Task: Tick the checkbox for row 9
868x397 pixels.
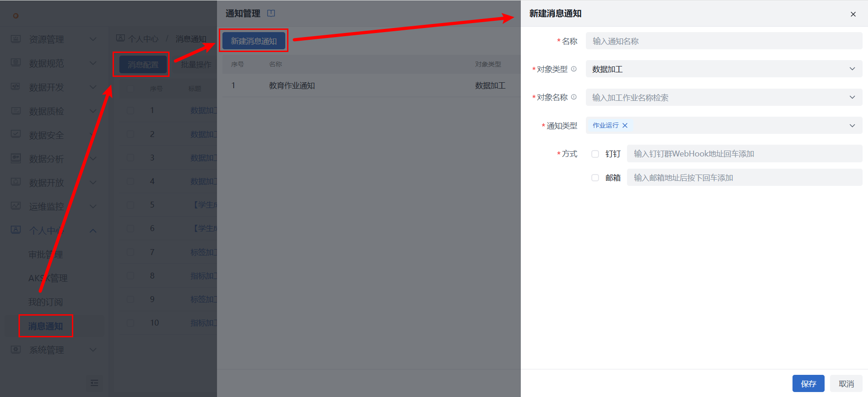Action: click(x=130, y=299)
